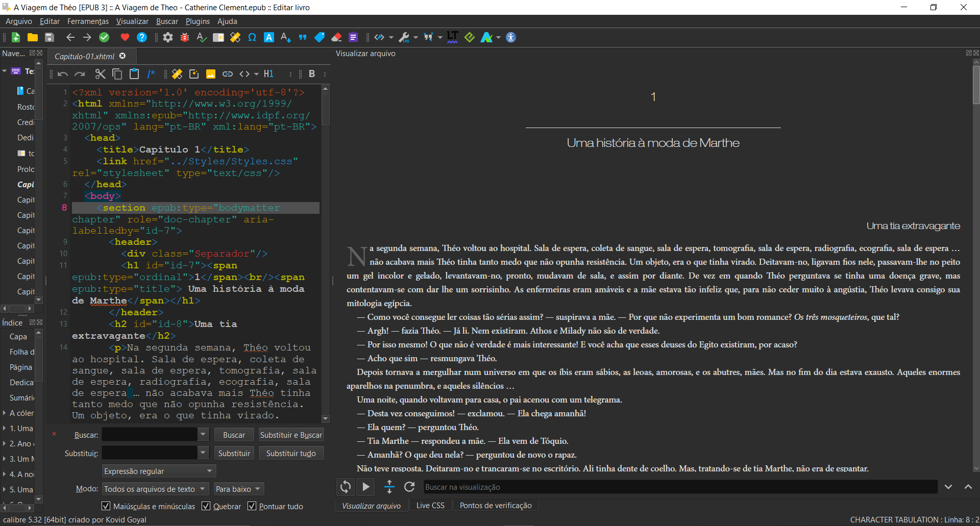Switch to the Pontos de verificação tab
980x526 pixels.
point(496,506)
